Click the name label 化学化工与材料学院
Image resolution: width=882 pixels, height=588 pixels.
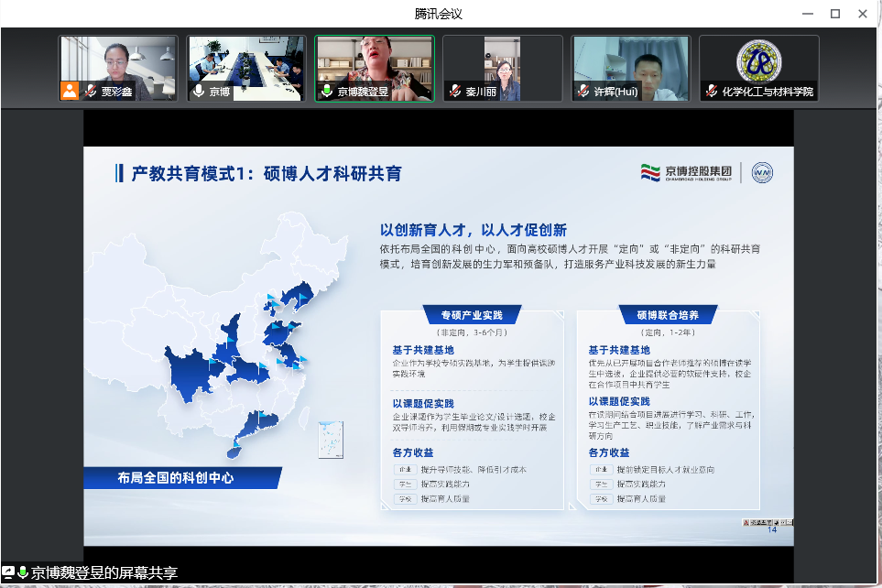768,92
